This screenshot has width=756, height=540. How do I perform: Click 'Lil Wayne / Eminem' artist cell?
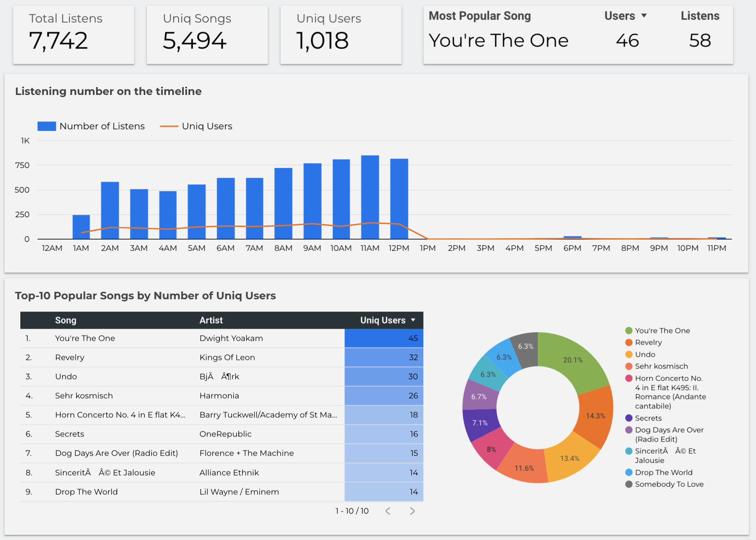(x=239, y=492)
